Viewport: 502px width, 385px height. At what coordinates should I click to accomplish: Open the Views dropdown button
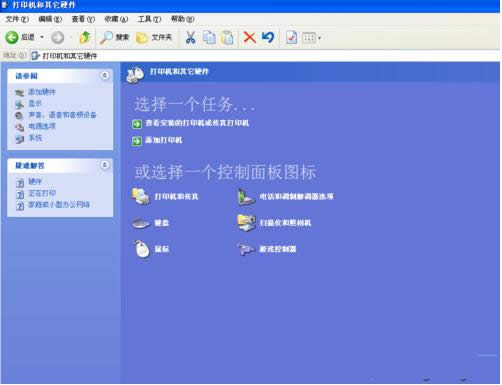pyautogui.click(x=312, y=38)
